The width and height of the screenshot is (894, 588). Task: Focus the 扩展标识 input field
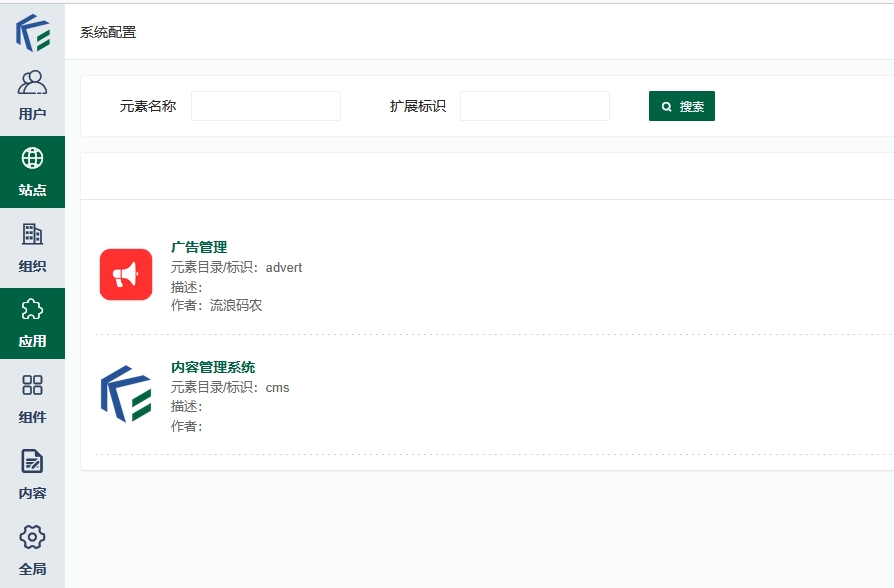click(x=535, y=106)
